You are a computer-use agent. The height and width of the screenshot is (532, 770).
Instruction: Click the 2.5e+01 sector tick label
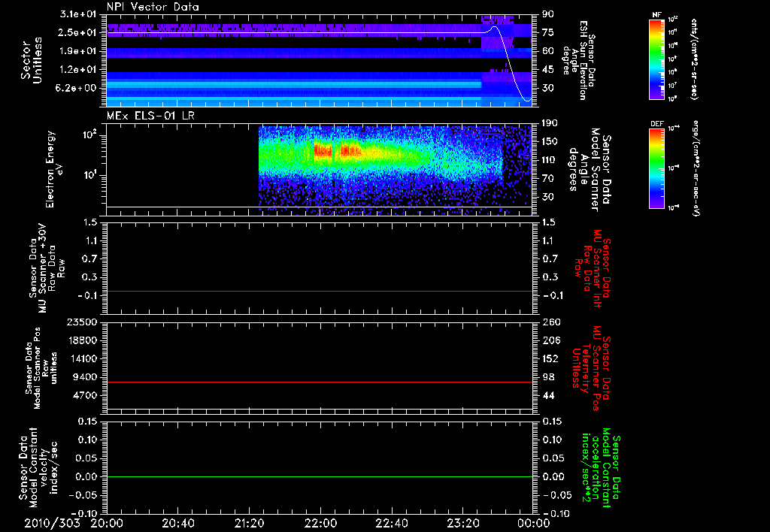(78, 32)
